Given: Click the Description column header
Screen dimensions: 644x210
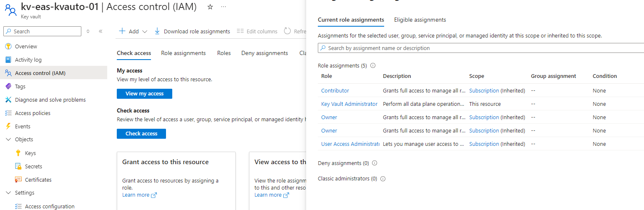Looking at the screenshot, I should (397, 76).
